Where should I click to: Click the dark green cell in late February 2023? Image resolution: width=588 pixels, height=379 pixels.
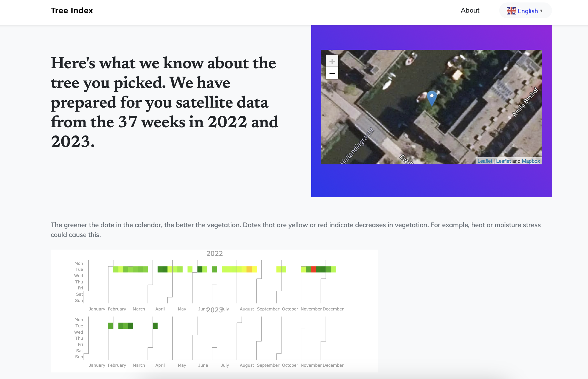[x=130, y=325]
